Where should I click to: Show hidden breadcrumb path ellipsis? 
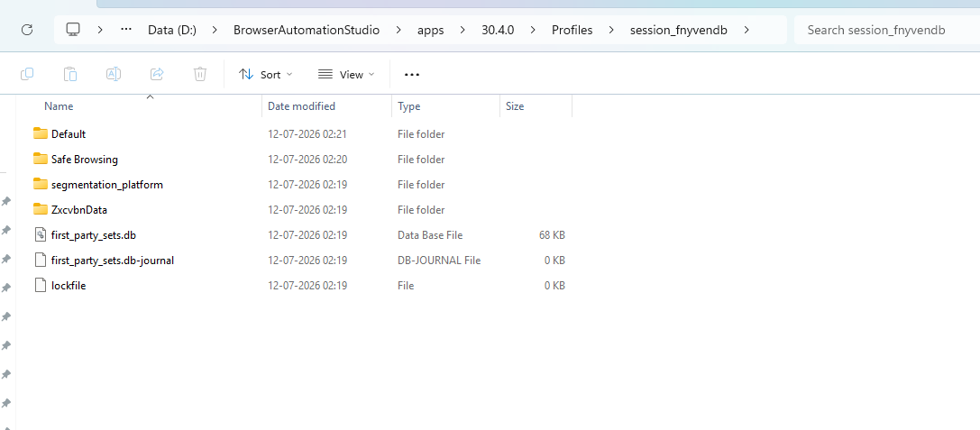pos(125,30)
